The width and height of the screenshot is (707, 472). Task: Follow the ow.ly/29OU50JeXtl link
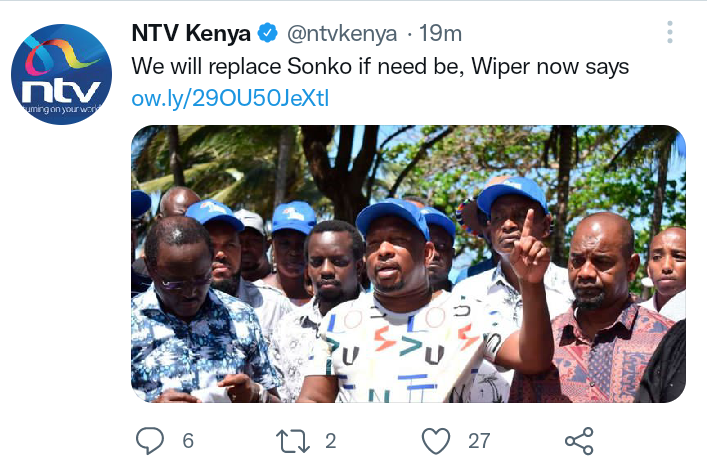pyautogui.click(x=230, y=98)
